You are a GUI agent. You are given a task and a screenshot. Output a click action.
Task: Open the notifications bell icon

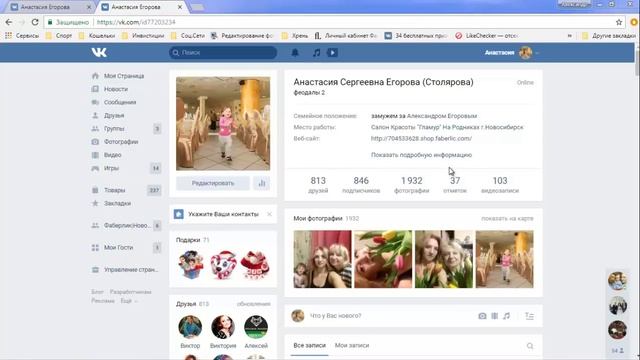tap(295, 53)
